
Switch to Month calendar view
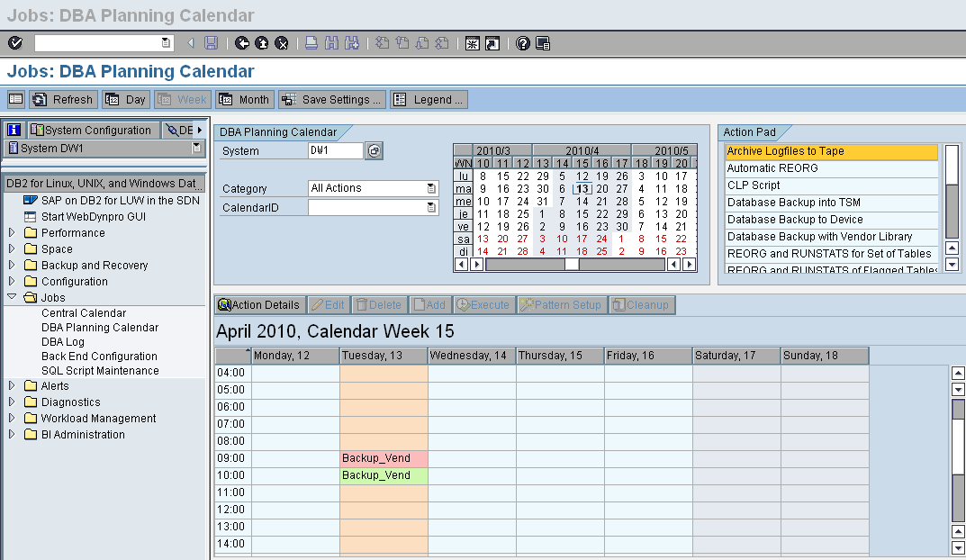tap(244, 99)
